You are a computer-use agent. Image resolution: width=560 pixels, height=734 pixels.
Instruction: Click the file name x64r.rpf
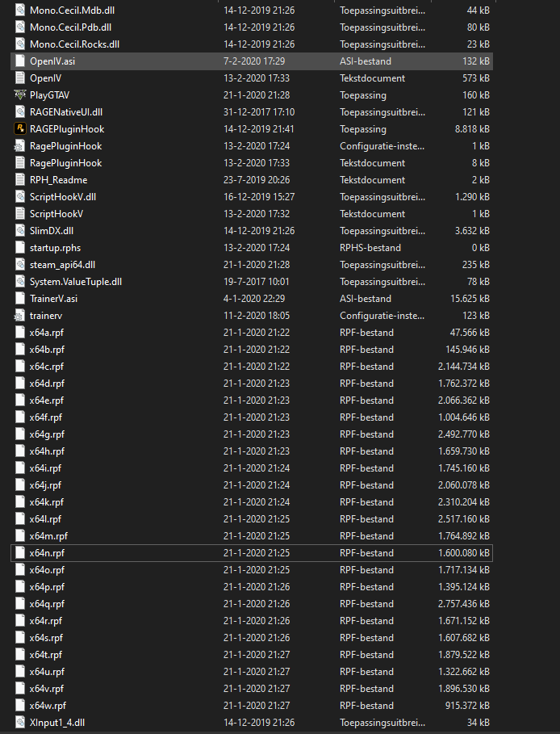(46, 621)
